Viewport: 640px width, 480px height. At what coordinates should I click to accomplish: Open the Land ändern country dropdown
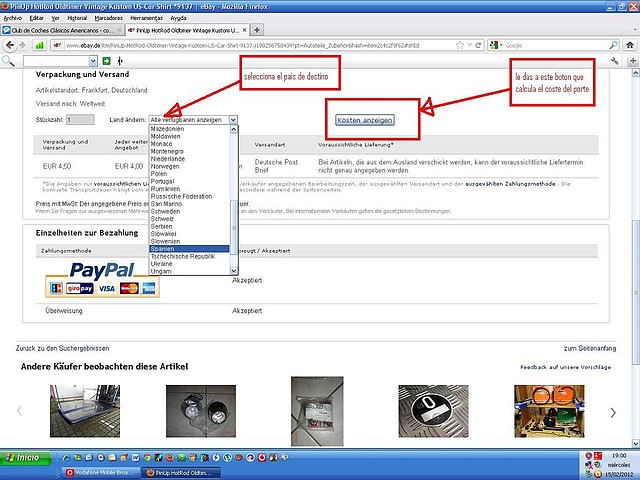193,120
